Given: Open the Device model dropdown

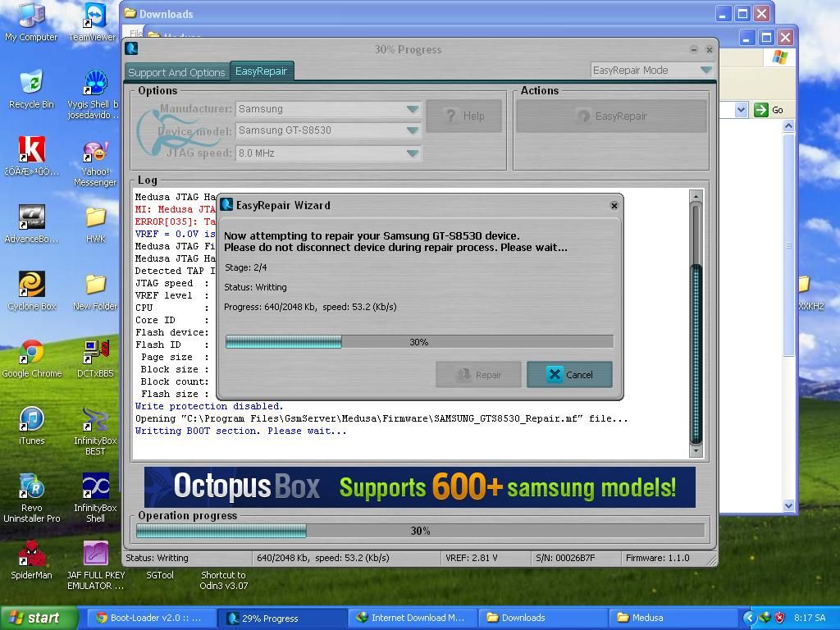Looking at the screenshot, I should click(x=412, y=130).
